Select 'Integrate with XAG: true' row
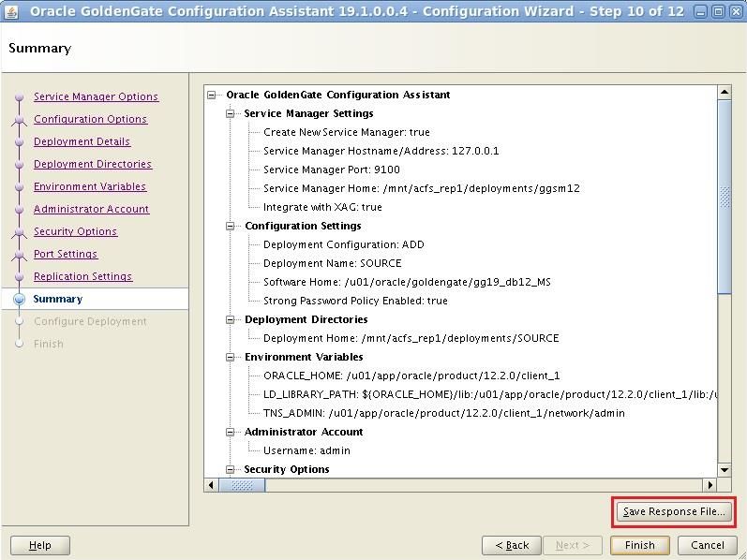The image size is (747, 560). (x=322, y=207)
